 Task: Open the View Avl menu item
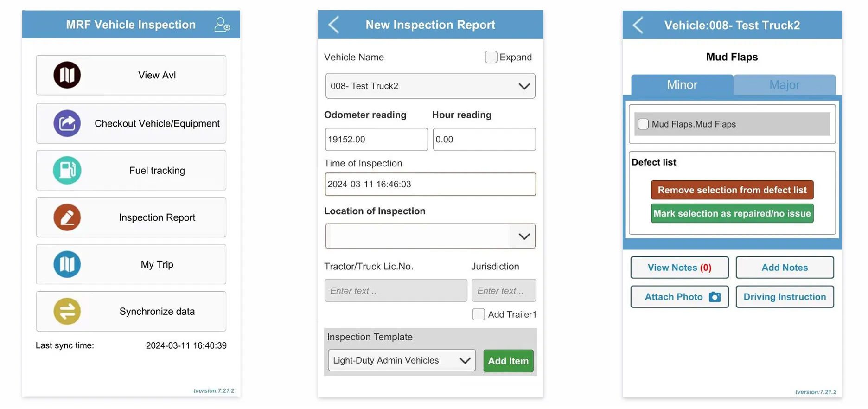pyautogui.click(x=131, y=75)
